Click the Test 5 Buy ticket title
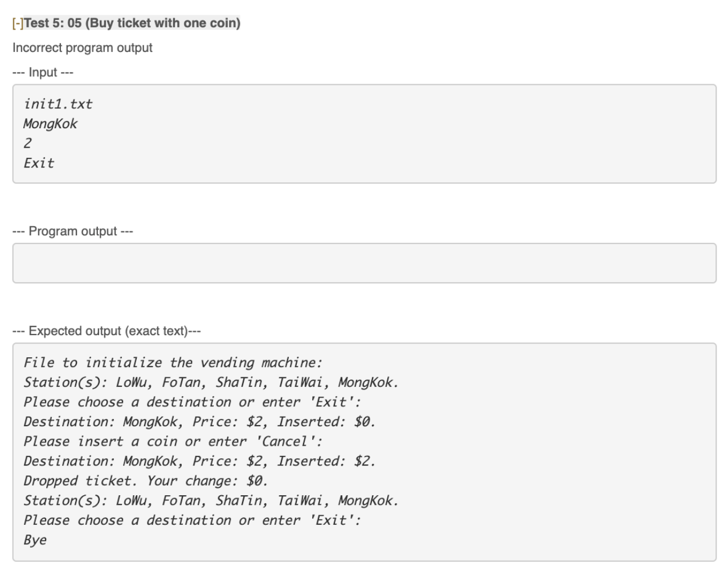 (x=132, y=23)
